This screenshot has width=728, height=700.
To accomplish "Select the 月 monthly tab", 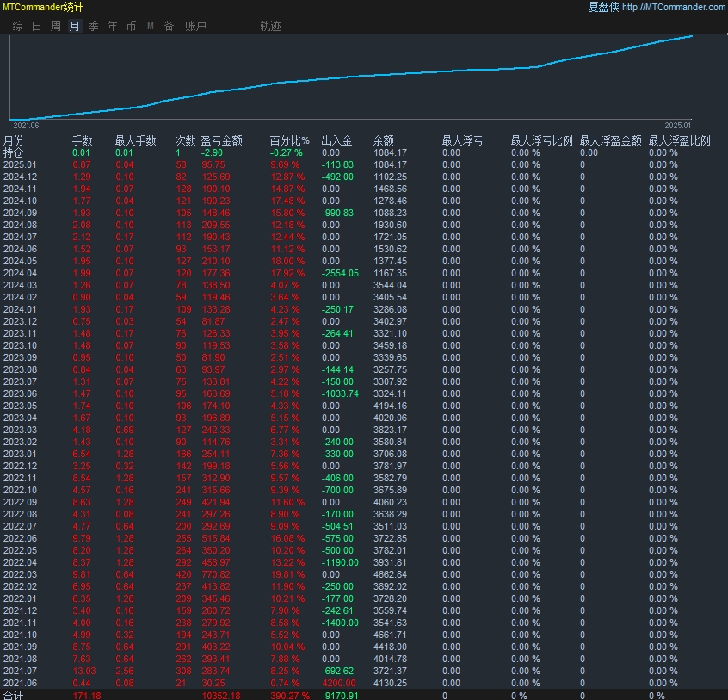I will (x=74, y=26).
